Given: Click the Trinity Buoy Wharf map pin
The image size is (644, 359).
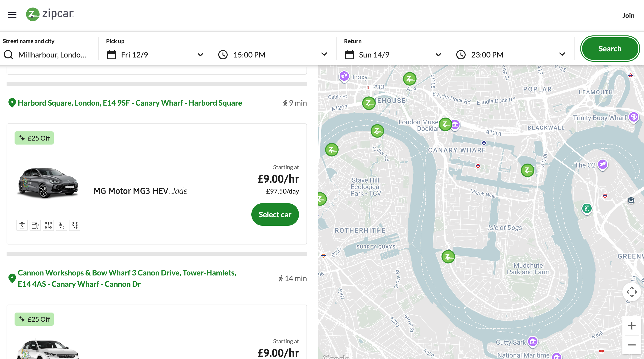Looking at the screenshot, I should 634,117.
